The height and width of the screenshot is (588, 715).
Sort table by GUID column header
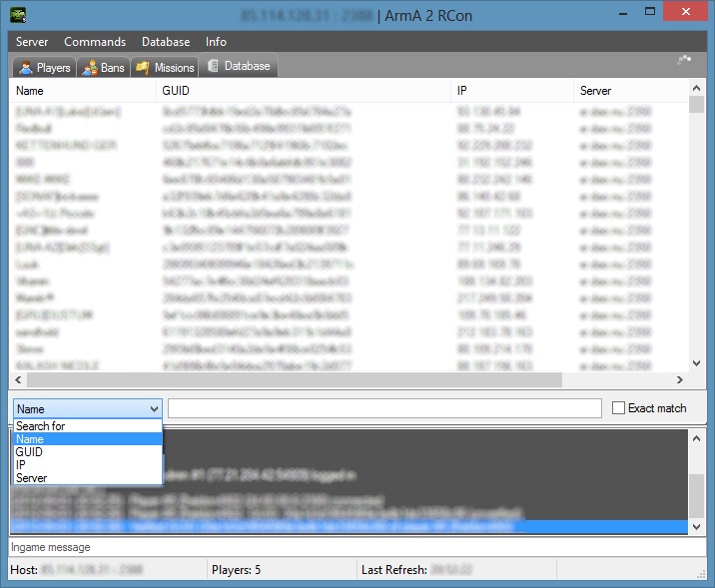click(304, 91)
